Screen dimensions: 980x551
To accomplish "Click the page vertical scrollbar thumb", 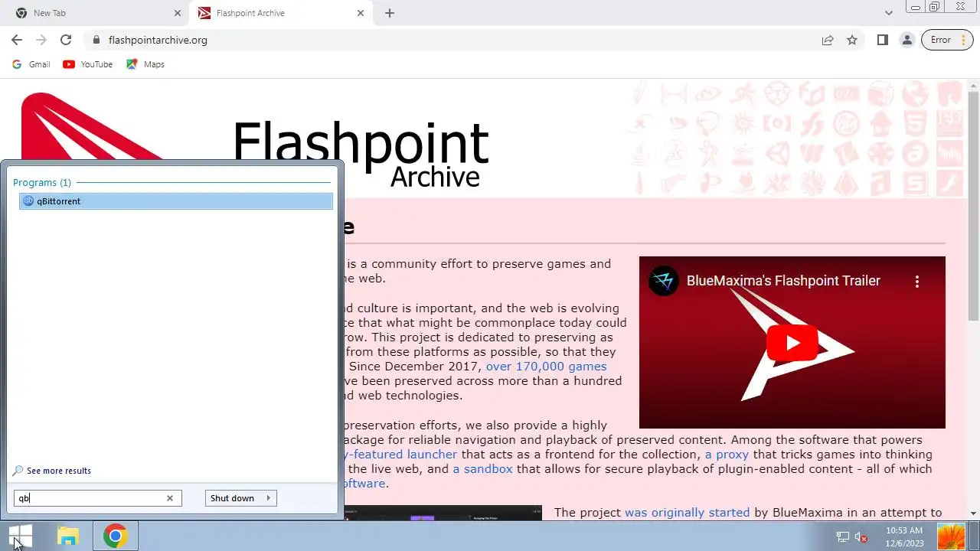I will click(x=973, y=205).
